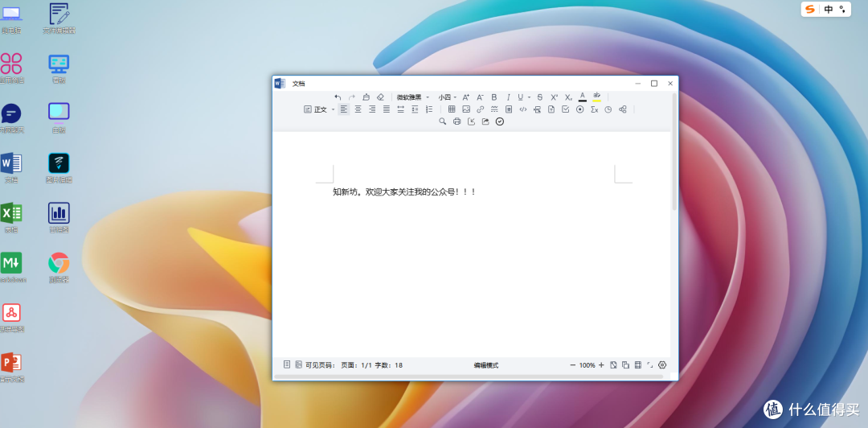Click the diagram nodes icon
This screenshot has width=868, height=428.
pos(623,109)
